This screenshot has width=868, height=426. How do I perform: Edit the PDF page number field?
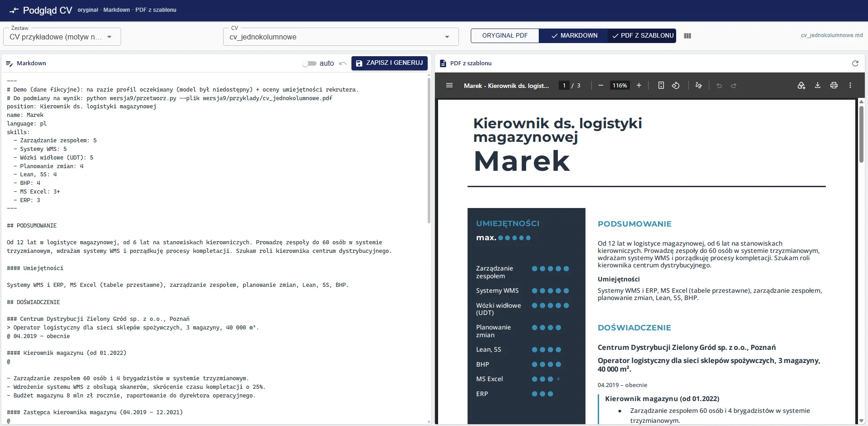coord(564,85)
